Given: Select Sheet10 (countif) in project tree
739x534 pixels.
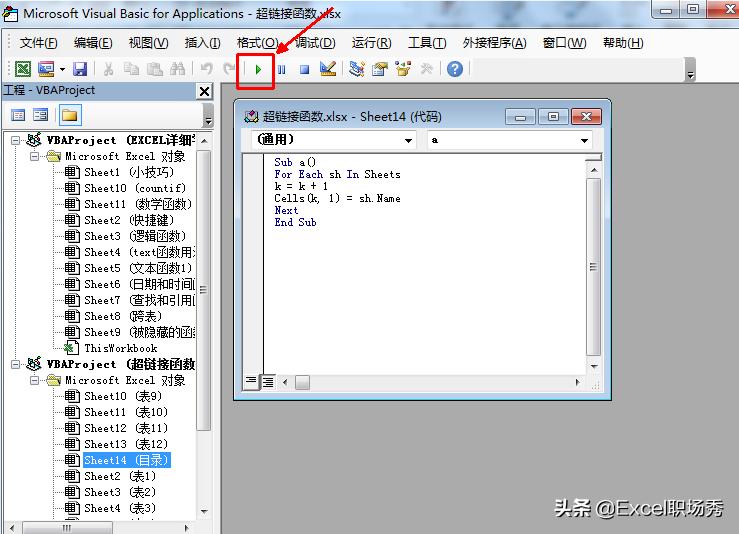Looking at the screenshot, I should point(135,188).
